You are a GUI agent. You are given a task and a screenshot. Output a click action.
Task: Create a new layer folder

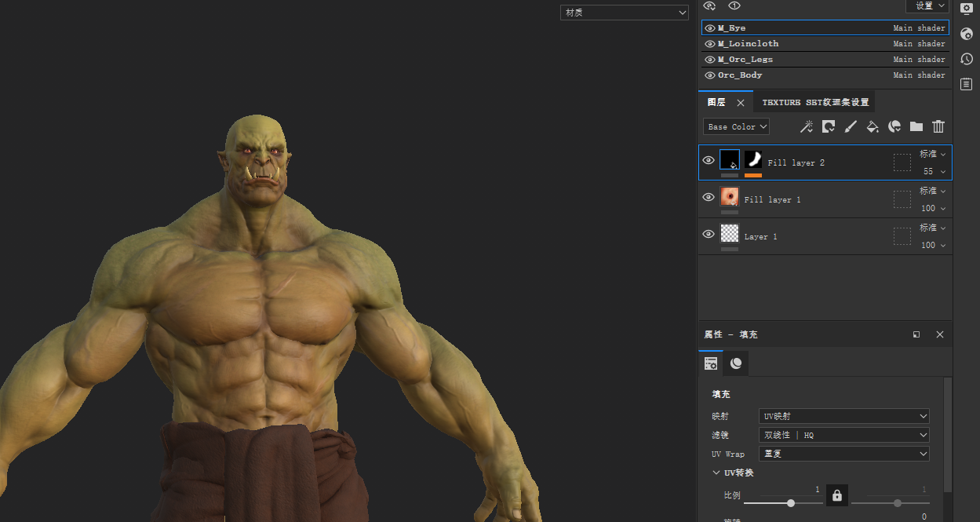coord(916,126)
